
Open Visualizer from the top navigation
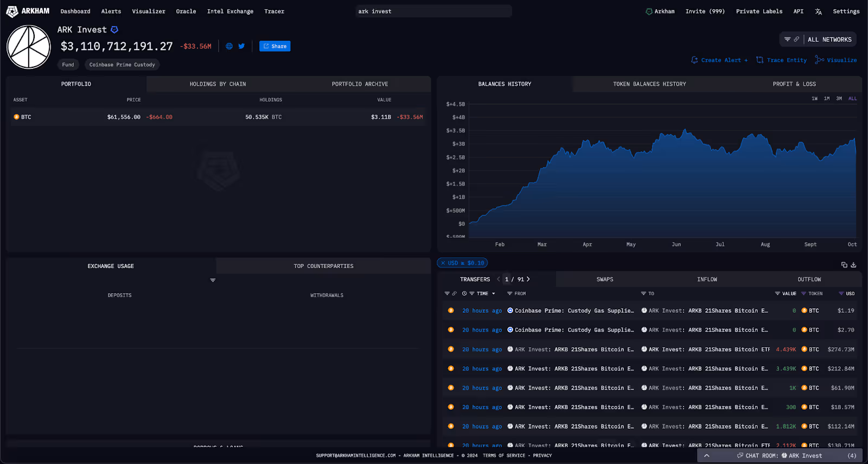point(149,11)
